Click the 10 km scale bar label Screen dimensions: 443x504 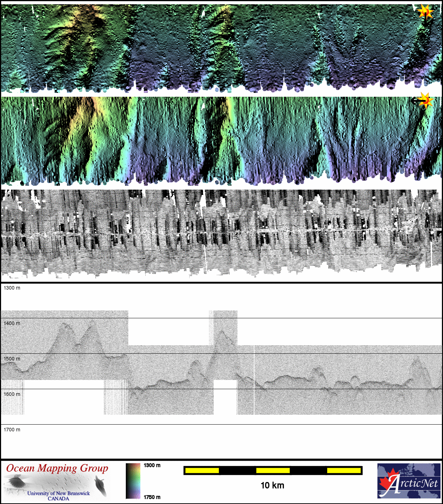(x=272, y=485)
